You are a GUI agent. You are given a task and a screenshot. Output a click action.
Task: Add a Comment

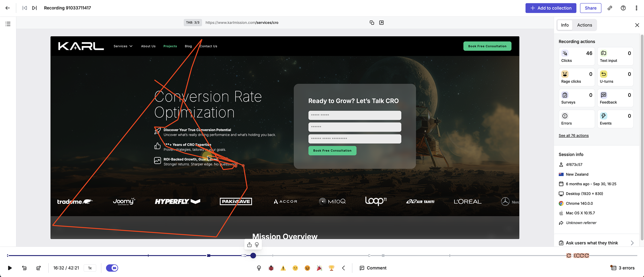(373, 268)
